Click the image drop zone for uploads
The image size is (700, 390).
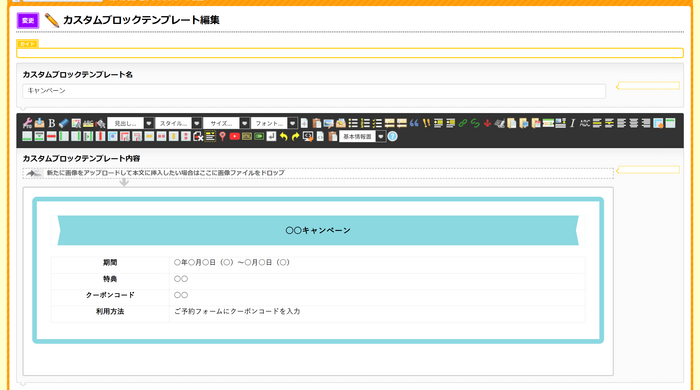[318, 173]
